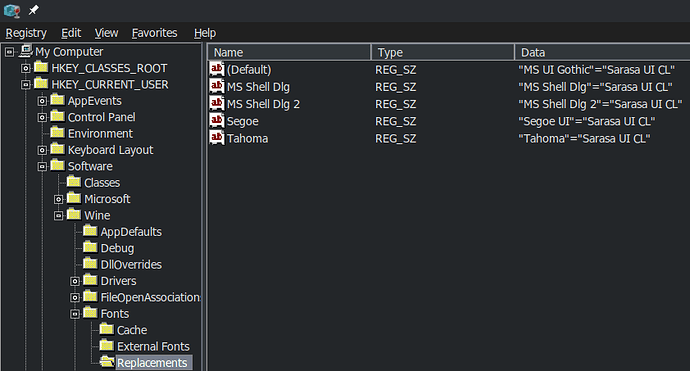Click the (Default) string value icon
Image resolution: width=690 pixels, height=371 pixels.
tap(217, 69)
